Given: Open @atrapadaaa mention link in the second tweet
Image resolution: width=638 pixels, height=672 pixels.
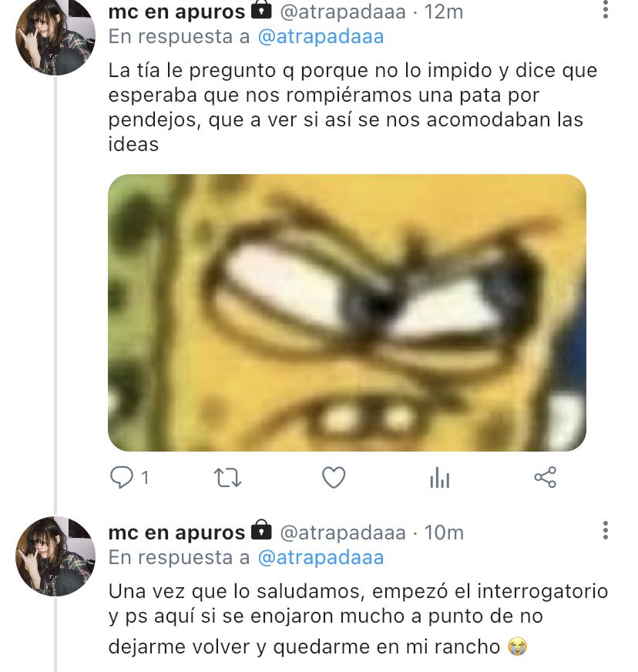Looking at the screenshot, I should tap(321, 558).
